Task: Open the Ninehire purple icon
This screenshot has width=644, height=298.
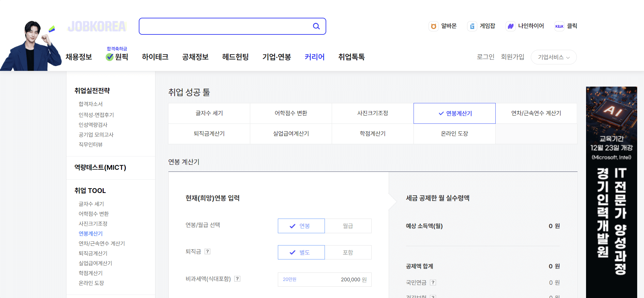Action: coord(511,26)
